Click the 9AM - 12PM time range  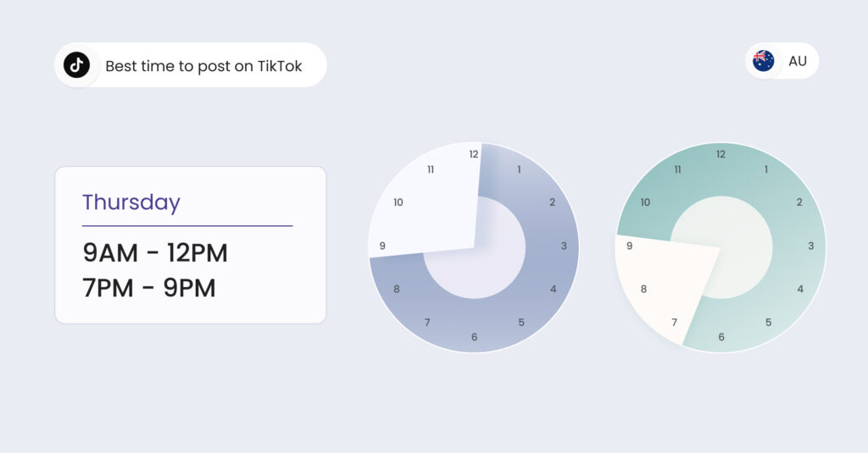click(x=155, y=253)
